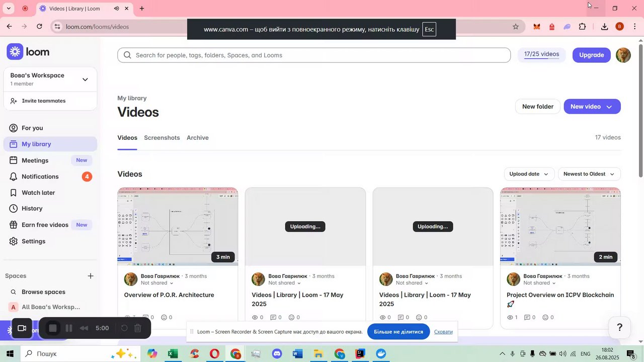The height and width of the screenshot is (362, 644).
Task: Open Chrome menu with three dots
Action: click(x=635, y=27)
